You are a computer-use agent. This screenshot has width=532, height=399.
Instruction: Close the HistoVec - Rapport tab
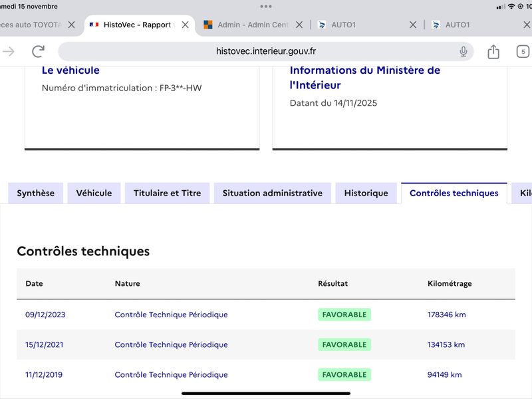pos(186,25)
